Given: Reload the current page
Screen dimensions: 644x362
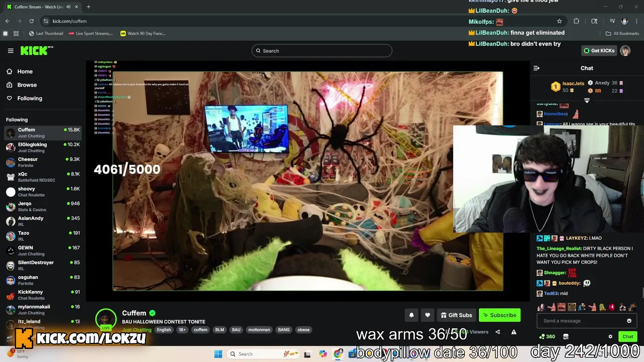Looking at the screenshot, I should coord(31,21).
